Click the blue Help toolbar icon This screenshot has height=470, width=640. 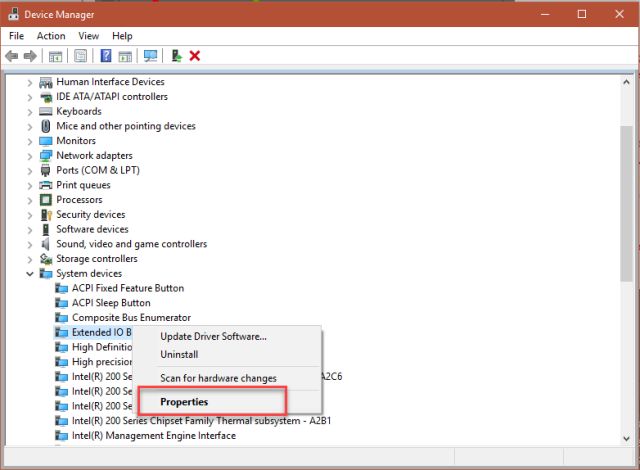(106, 56)
